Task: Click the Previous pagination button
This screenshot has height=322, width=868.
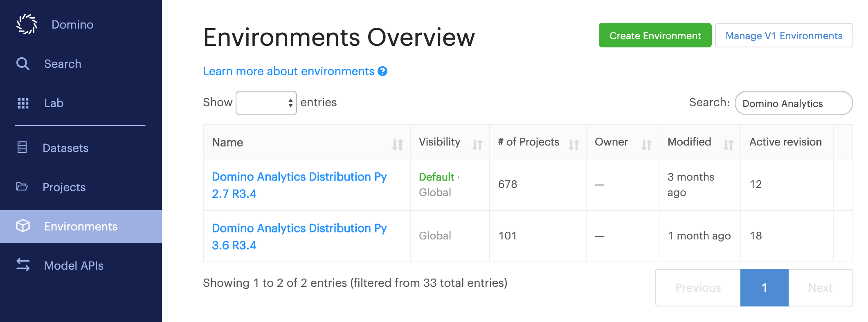Action: pos(698,288)
